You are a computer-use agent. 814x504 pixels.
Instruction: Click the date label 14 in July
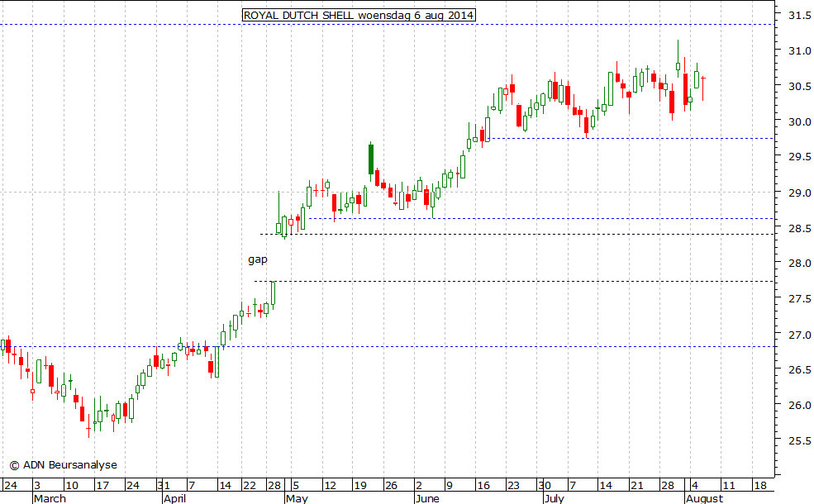tap(605, 486)
